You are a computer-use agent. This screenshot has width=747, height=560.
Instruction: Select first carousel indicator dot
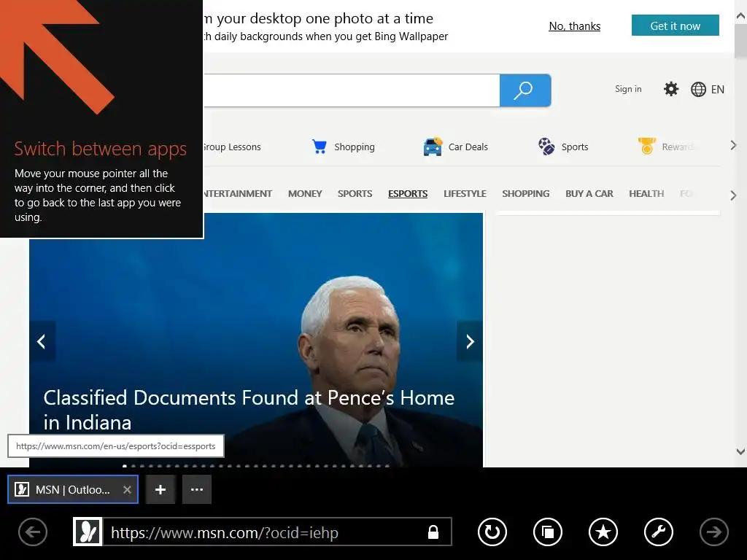point(125,466)
